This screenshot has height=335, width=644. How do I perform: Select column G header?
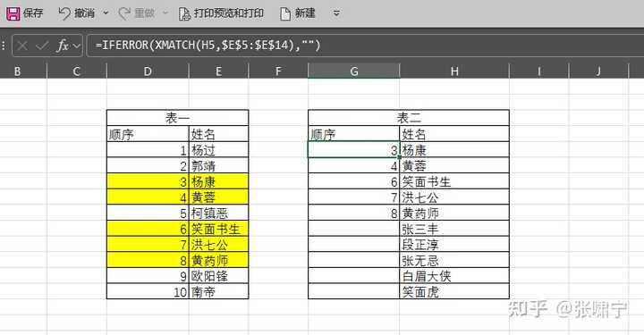[354, 71]
